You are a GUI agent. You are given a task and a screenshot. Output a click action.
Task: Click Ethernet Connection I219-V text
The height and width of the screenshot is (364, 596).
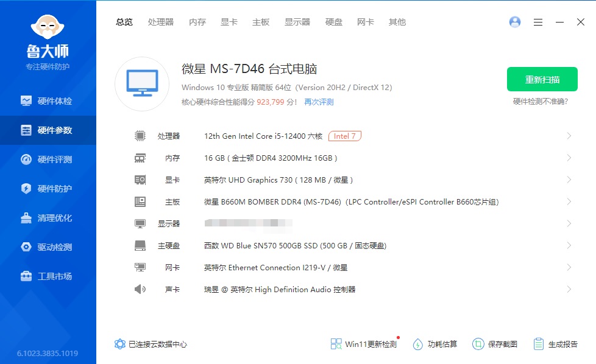[x=277, y=268]
